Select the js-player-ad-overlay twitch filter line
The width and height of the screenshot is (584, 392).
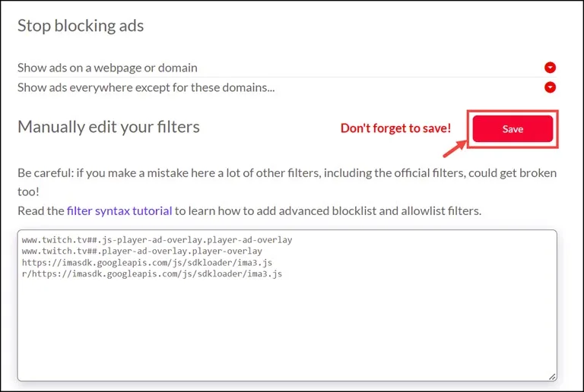coord(157,240)
